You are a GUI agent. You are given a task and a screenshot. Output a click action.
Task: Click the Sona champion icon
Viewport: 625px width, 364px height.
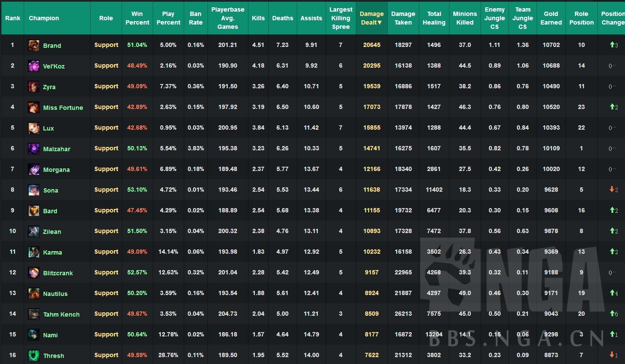tap(34, 190)
